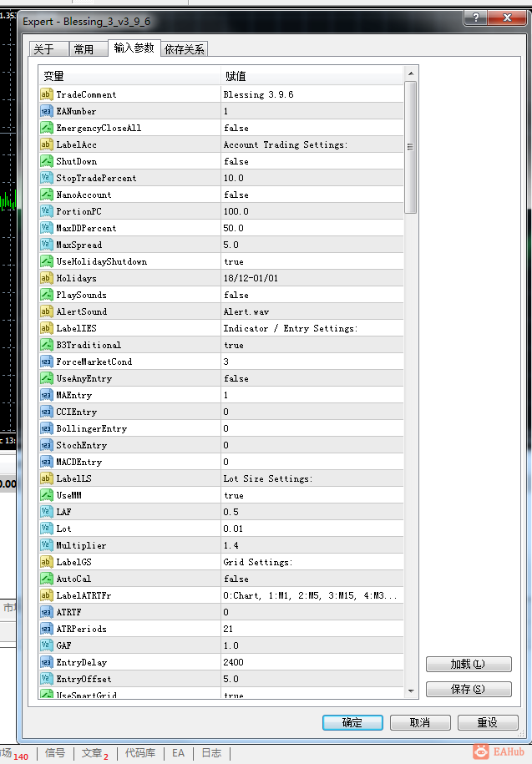Switch to the 关于 tab
This screenshot has height=764, width=532.
click(x=48, y=49)
